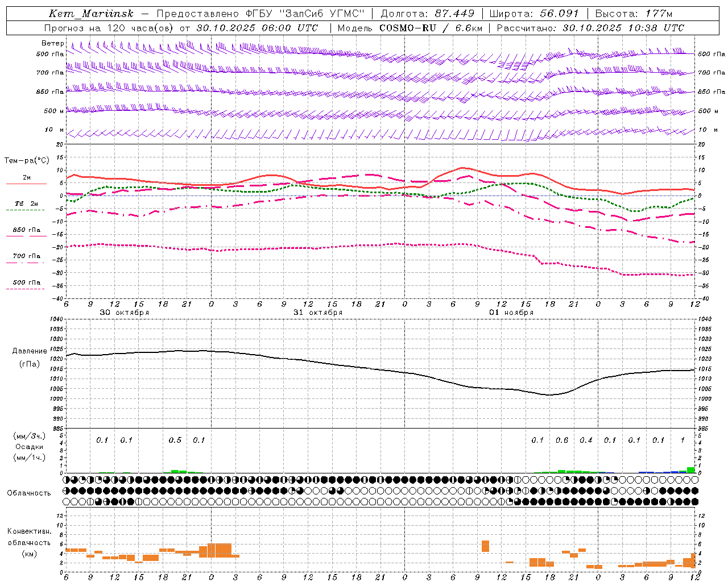Viewport: 728px width, 582px height.
Task: Select the latitude value "Широта: 56.091"
Action: point(533,14)
